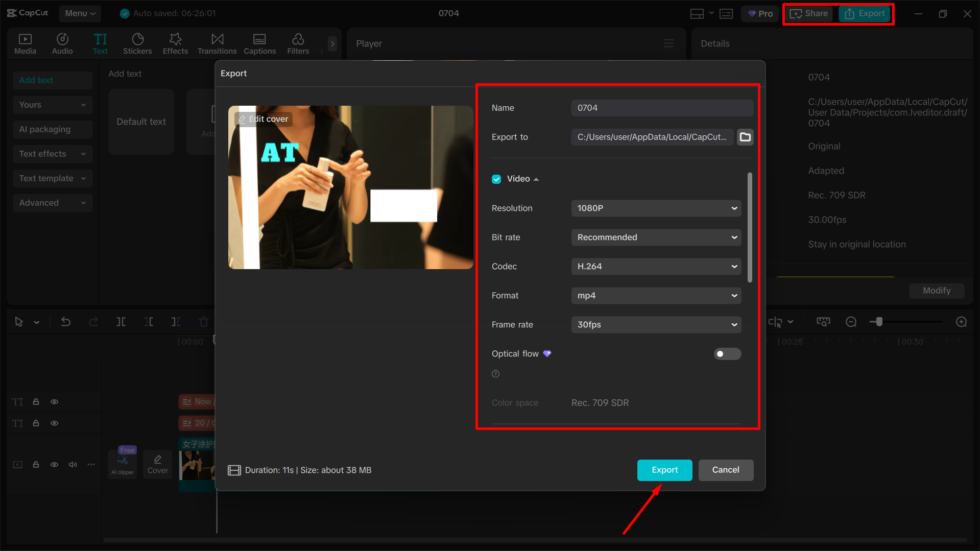
Task: Enable the Optical flow switch
Action: click(727, 354)
